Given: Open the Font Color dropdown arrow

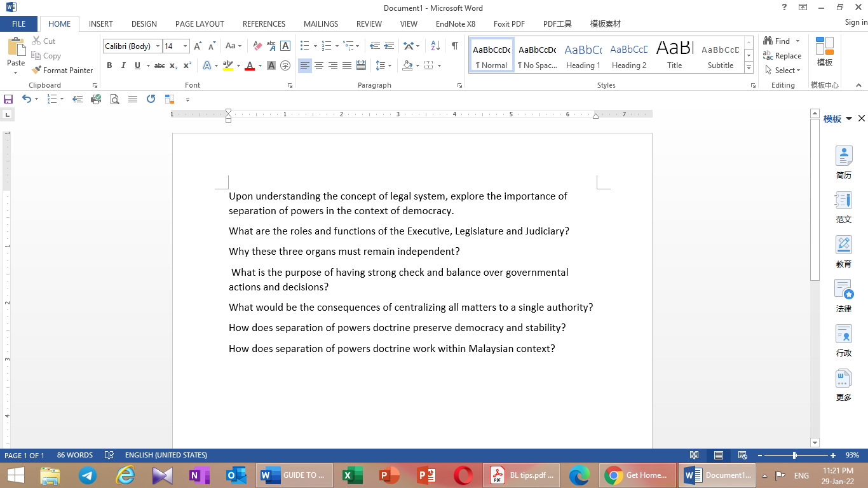Looking at the screenshot, I should 259,65.
